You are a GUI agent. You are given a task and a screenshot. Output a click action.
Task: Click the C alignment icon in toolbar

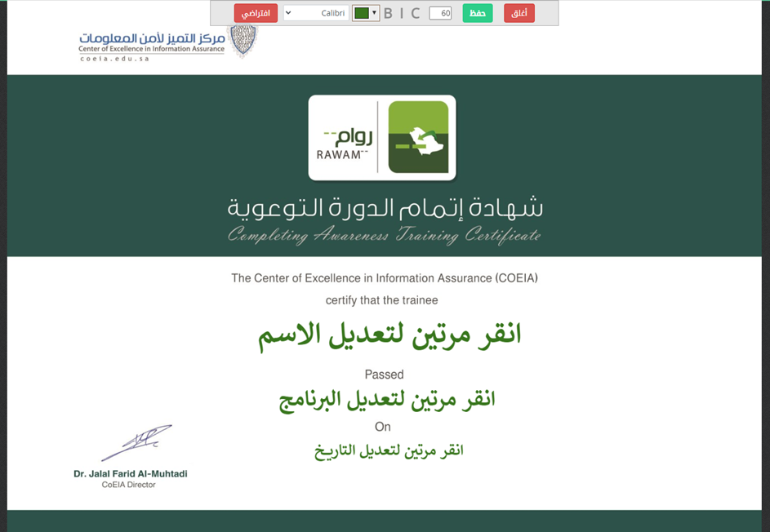pyautogui.click(x=416, y=13)
